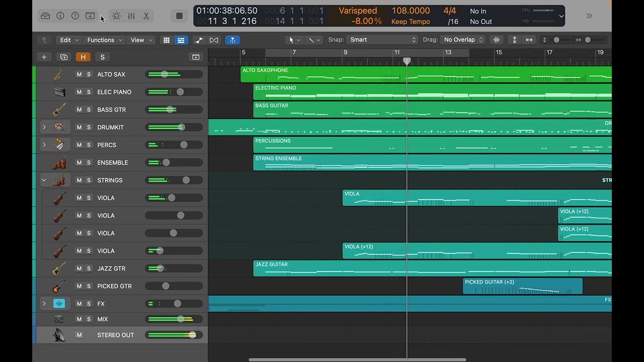
Task: Click the FX waveform track icon
Action: (59, 304)
